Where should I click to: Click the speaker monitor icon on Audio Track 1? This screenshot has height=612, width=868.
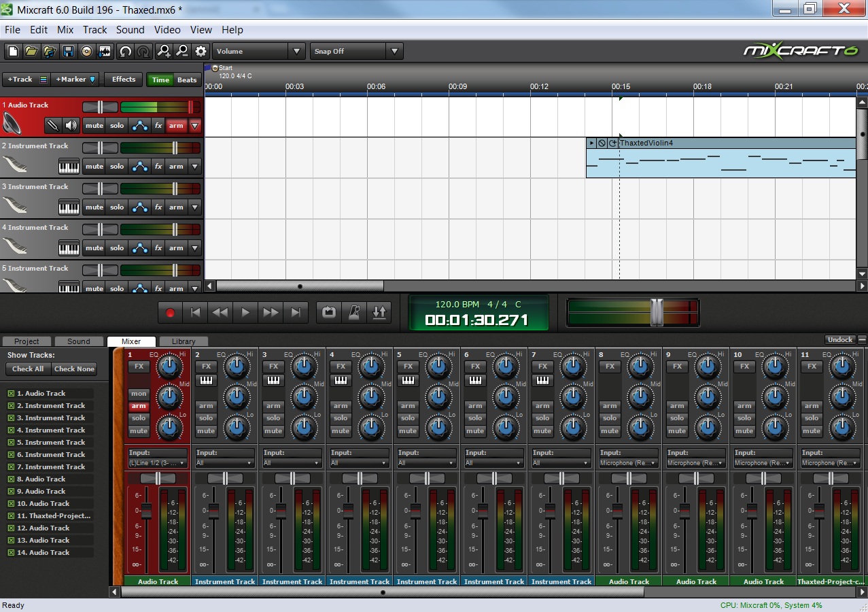point(71,125)
